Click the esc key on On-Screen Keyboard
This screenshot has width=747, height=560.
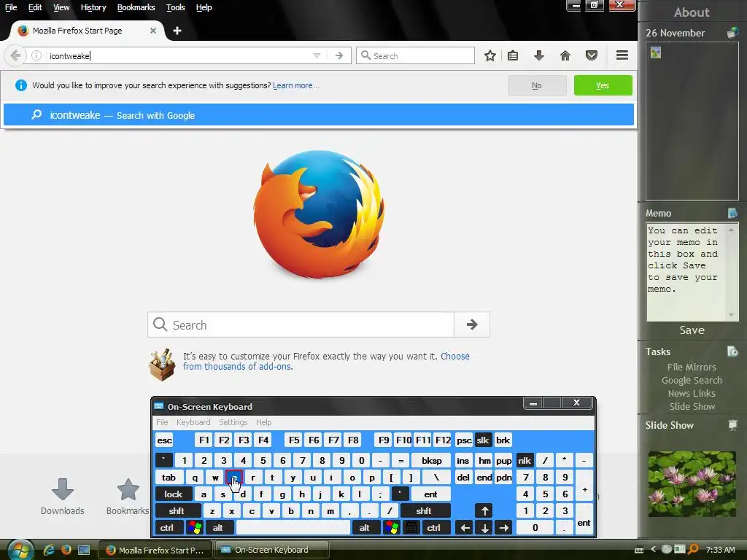click(x=165, y=440)
